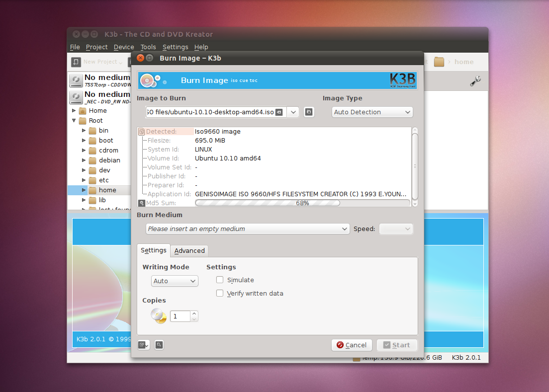
Task: Click the Volume Id value Ubuntu 10.10 amd64
Action: pos(228,158)
